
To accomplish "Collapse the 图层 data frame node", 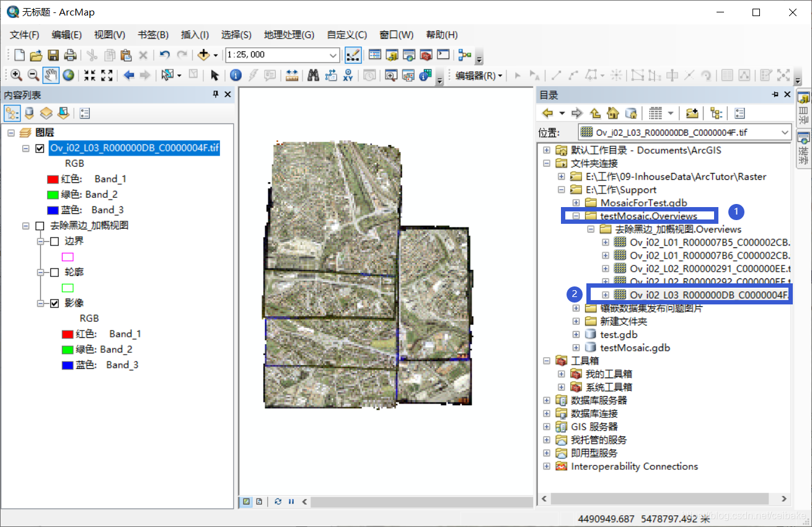I will tap(11, 133).
